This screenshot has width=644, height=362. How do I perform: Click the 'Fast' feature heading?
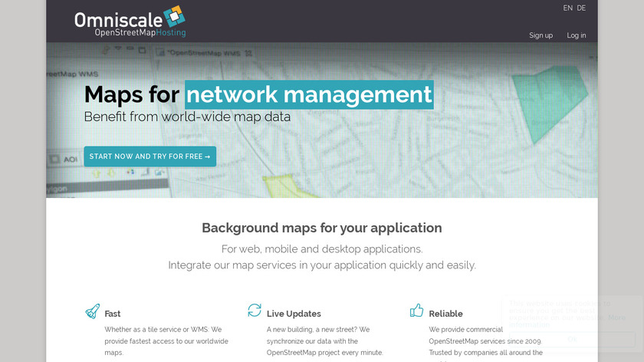coord(113,314)
